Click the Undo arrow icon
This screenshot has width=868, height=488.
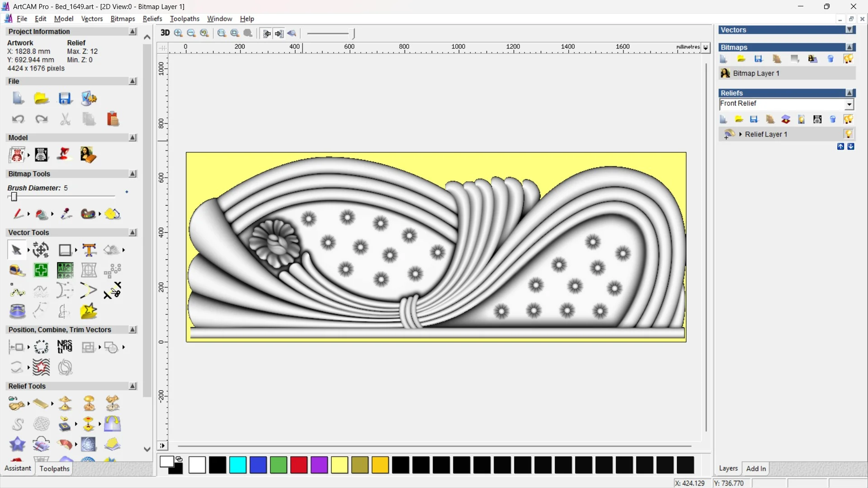click(x=18, y=119)
